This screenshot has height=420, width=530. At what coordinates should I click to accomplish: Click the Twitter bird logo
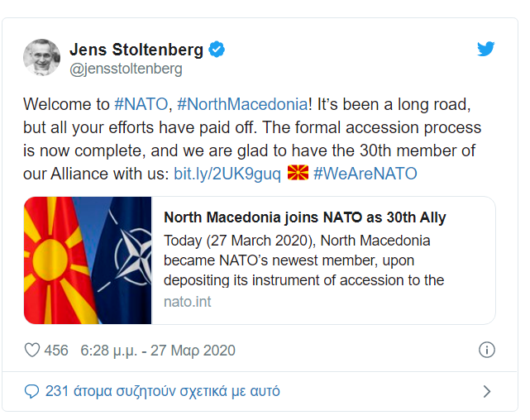pos(485,49)
